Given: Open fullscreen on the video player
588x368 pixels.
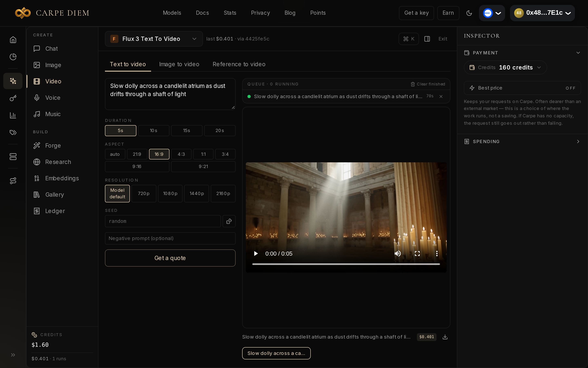Looking at the screenshot, I should (x=417, y=254).
